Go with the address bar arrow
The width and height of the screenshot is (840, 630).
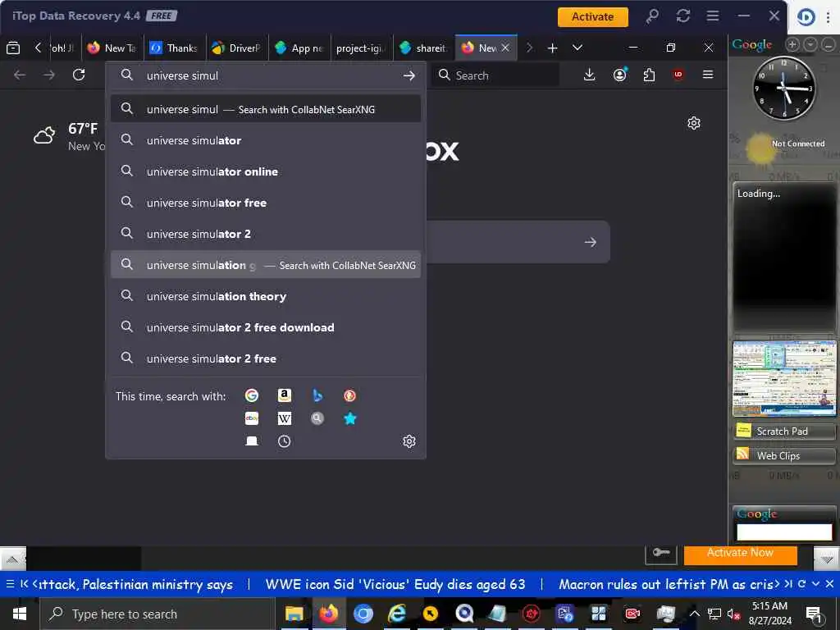pos(409,75)
